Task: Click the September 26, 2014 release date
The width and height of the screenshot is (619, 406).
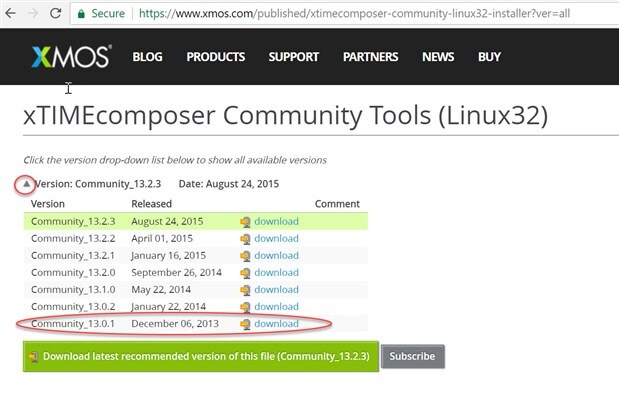Action: [x=176, y=272]
